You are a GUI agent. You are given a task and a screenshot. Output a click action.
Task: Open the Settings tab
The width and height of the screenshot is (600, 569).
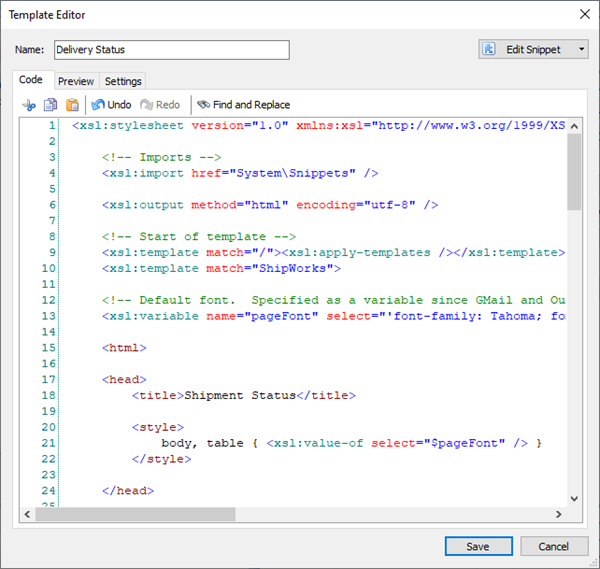123,82
